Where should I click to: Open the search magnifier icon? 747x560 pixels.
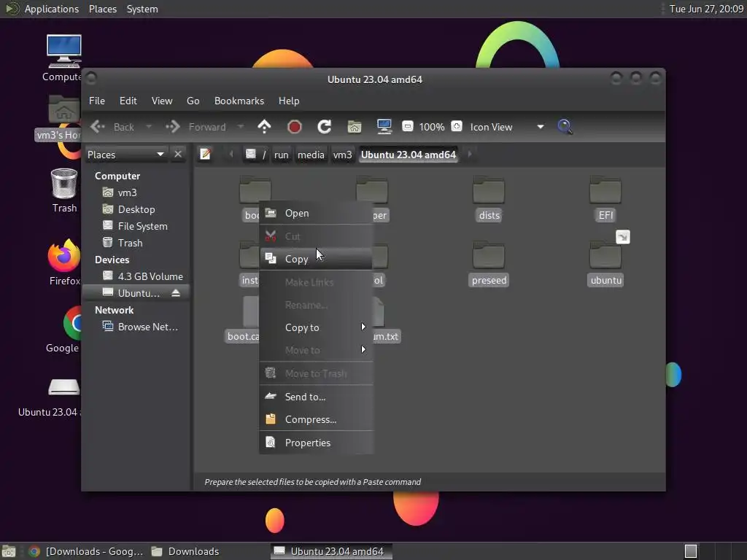(x=565, y=127)
